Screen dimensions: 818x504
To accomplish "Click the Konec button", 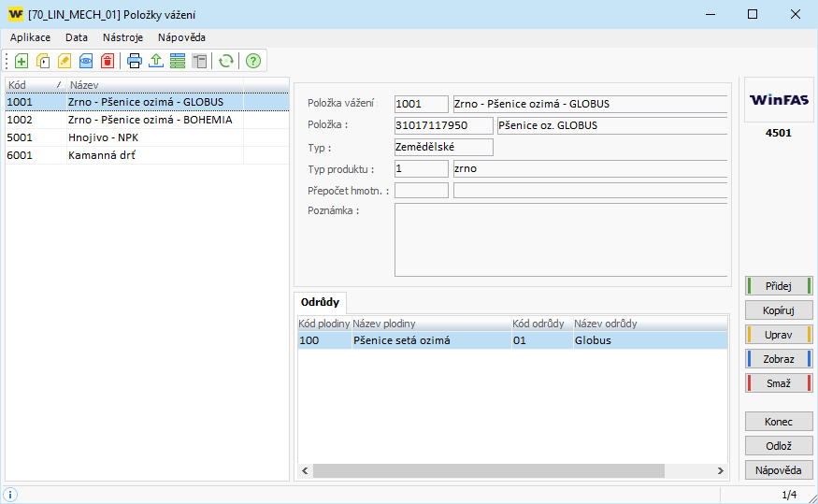I will tap(779, 422).
